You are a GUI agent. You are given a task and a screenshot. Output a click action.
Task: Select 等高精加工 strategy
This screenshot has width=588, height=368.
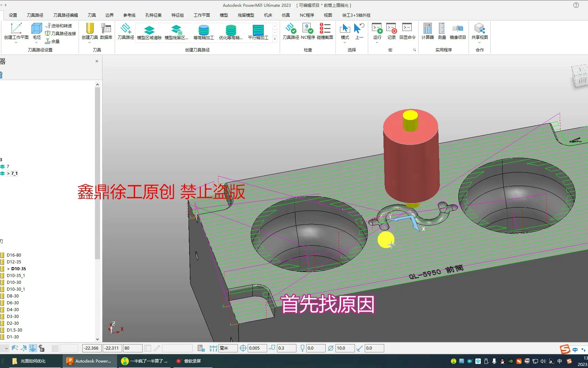coord(203,33)
